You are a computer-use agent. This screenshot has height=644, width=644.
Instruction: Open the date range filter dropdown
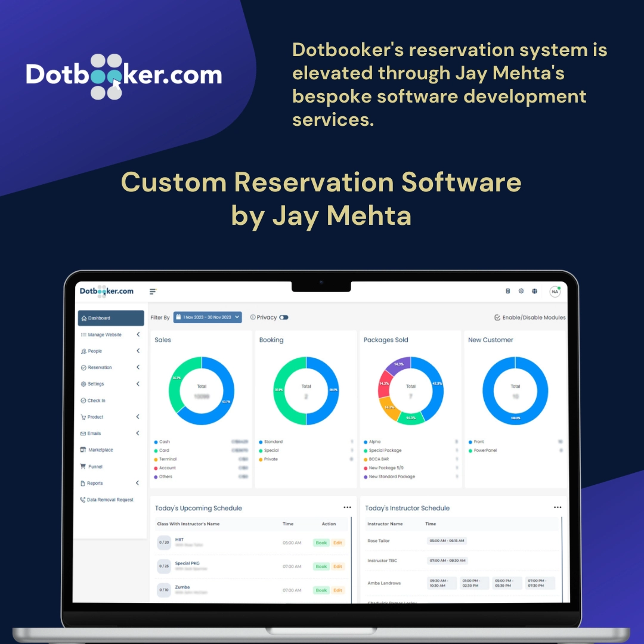tap(208, 317)
